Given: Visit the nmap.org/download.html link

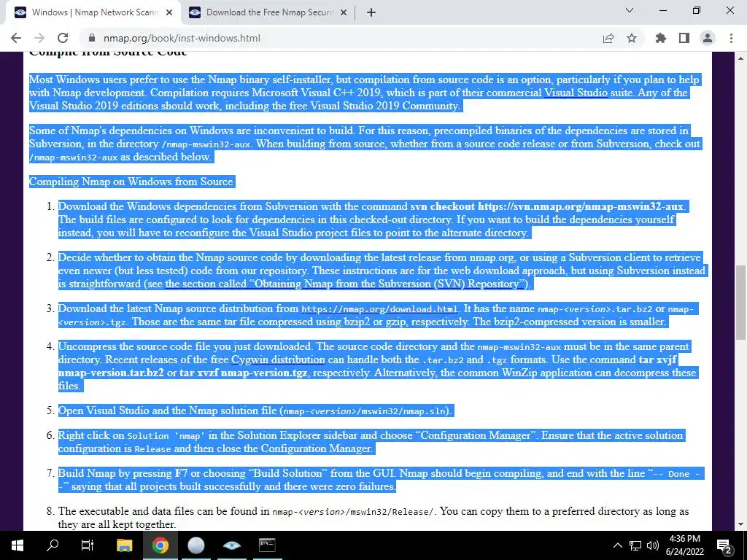Looking at the screenshot, I should (x=379, y=309).
